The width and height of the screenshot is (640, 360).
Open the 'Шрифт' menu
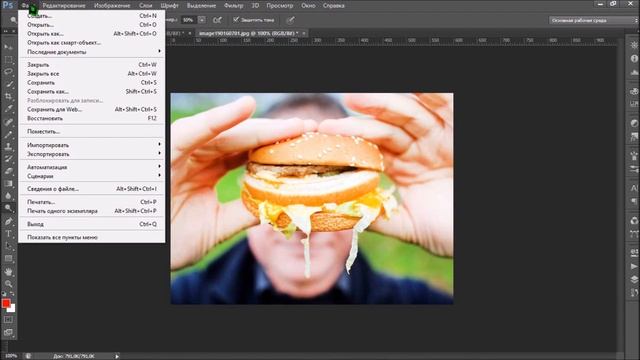(169, 6)
